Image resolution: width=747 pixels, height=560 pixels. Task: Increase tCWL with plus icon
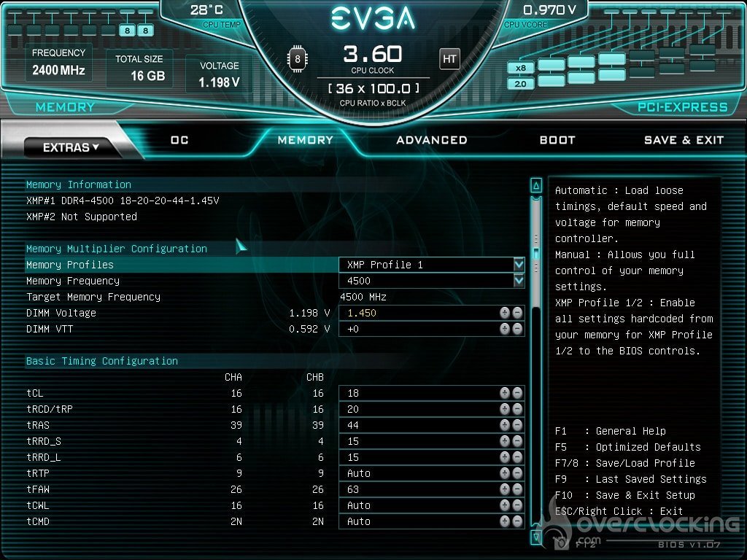pos(505,505)
